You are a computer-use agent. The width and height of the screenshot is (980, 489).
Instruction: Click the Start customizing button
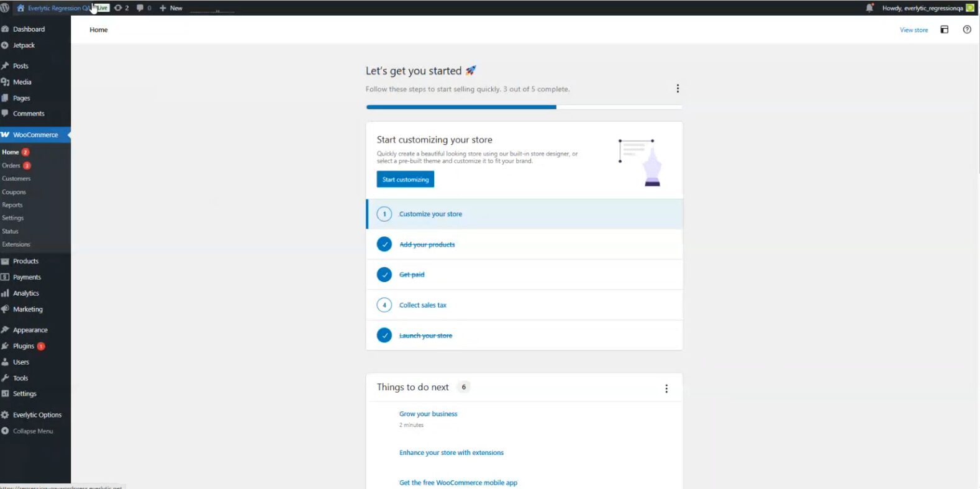[x=406, y=180]
